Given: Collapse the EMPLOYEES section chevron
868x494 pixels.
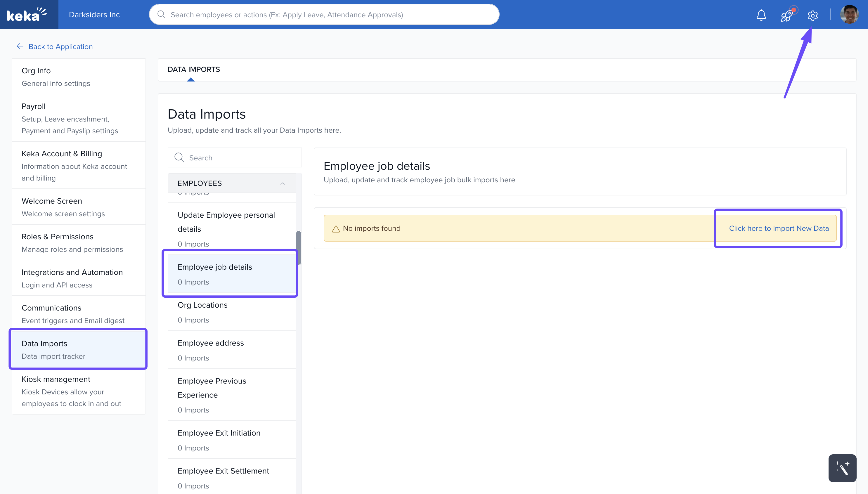Looking at the screenshot, I should click(x=282, y=183).
